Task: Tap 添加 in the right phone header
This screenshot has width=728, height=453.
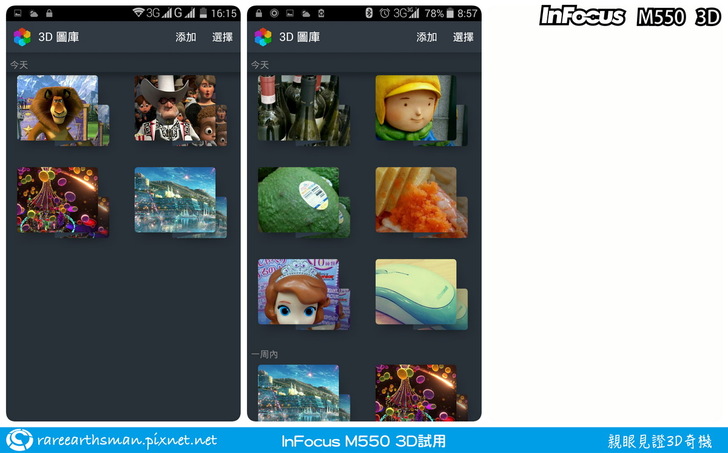Action: click(x=427, y=37)
